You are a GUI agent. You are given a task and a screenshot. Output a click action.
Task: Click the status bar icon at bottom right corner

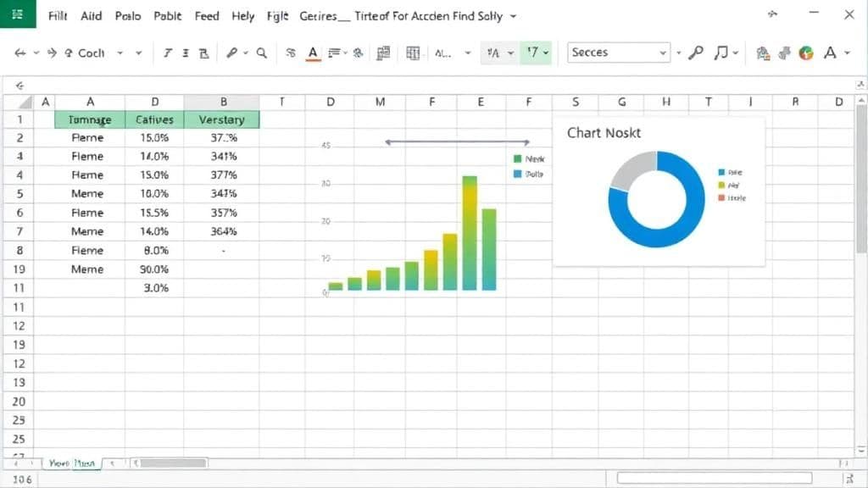click(849, 480)
